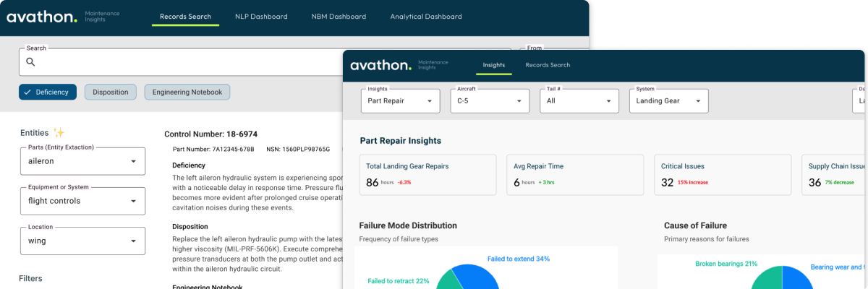
Task: Click the Disposition section heading in record
Action: pos(191,225)
